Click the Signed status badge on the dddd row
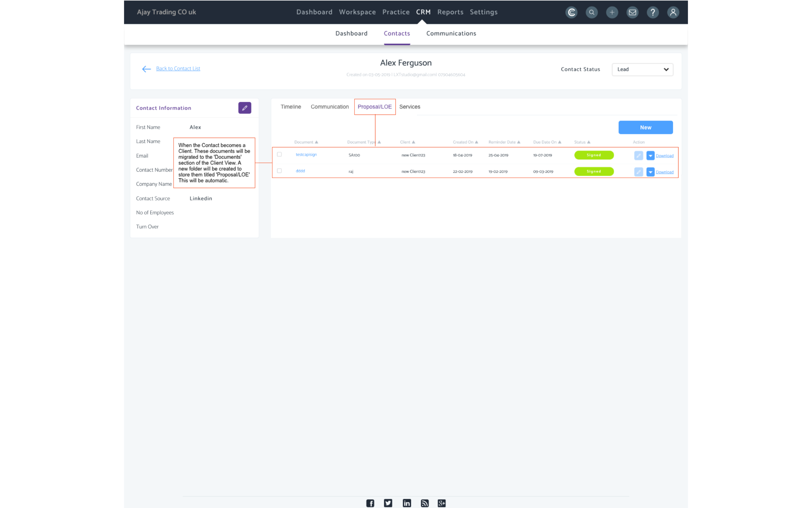This screenshot has height=508, width=812. (594, 171)
